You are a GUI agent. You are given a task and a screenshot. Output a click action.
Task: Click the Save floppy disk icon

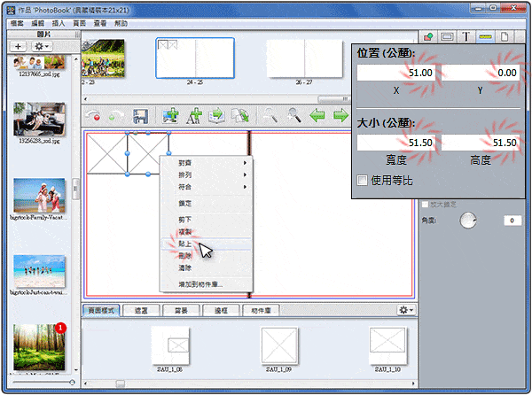(140, 116)
